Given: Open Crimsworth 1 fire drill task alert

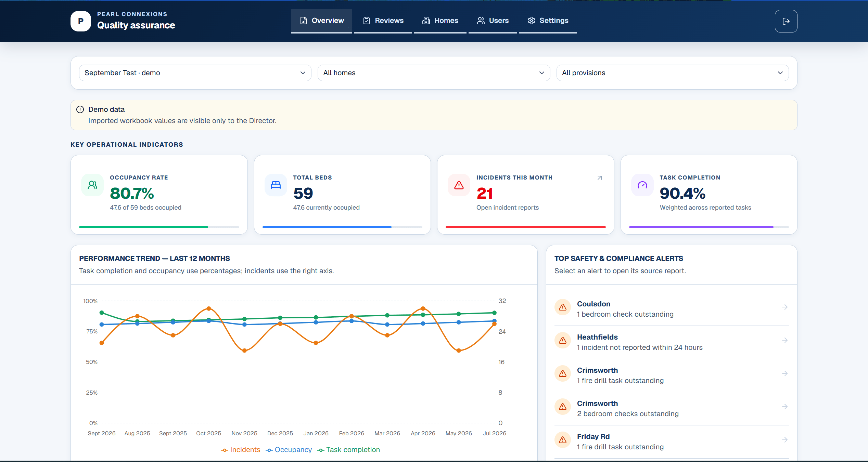Looking at the screenshot, I should coord(672,375).
